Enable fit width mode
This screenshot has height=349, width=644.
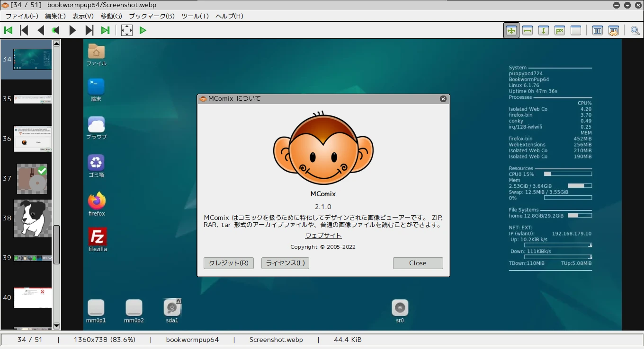pos(528,30)
